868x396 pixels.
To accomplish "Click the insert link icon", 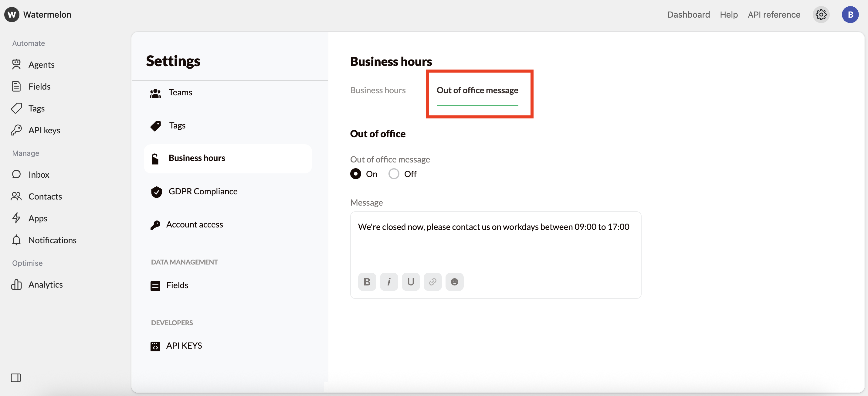I will (x=432, y=282).
